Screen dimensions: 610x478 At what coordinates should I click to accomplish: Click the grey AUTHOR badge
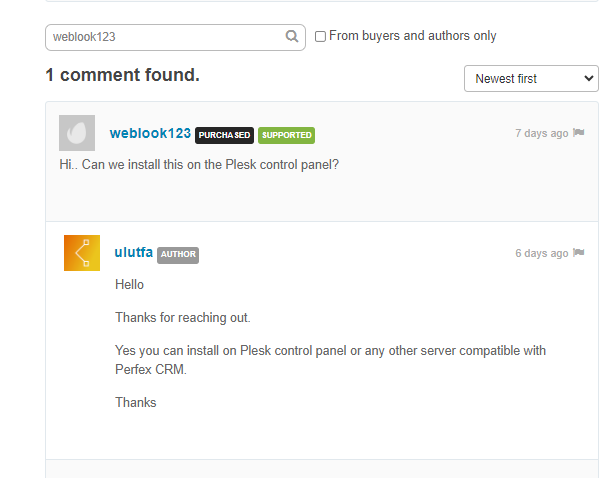point(178,255)
